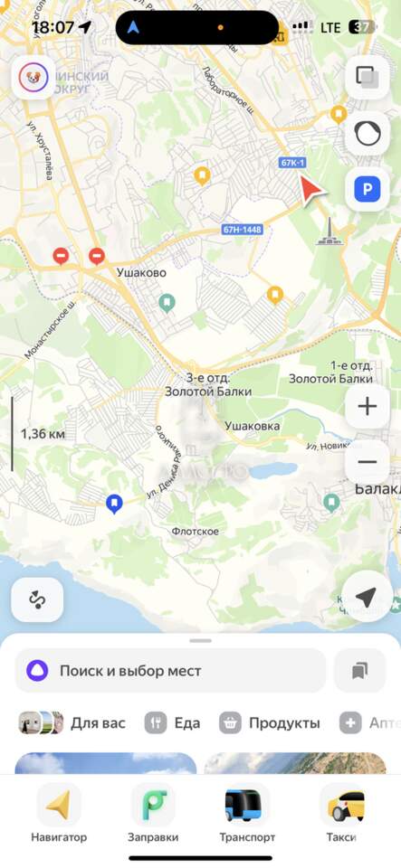Switch to the Транспорт tab

click(247, 813)
